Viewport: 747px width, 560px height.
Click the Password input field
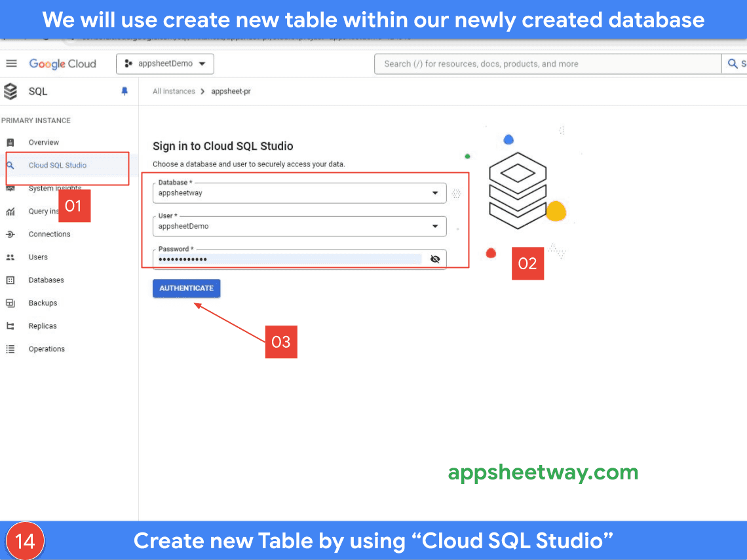(x=288, y=259)
